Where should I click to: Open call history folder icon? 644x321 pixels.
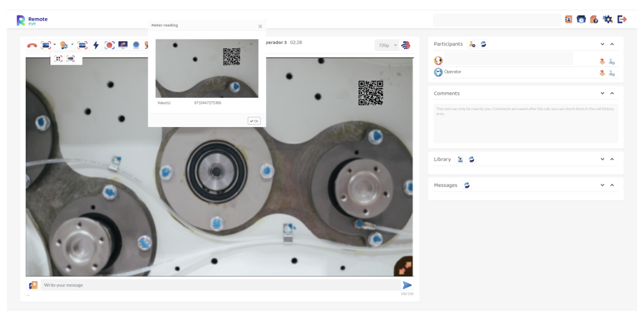[x=581, y=19]
